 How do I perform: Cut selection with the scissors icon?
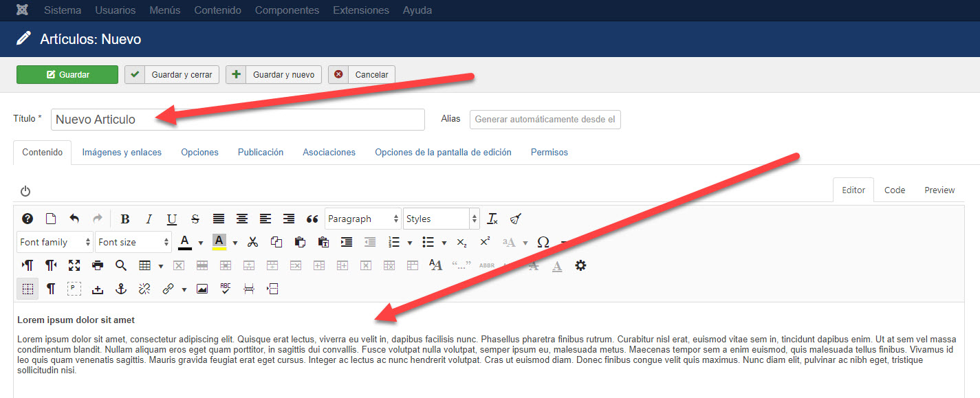point(252,242)
